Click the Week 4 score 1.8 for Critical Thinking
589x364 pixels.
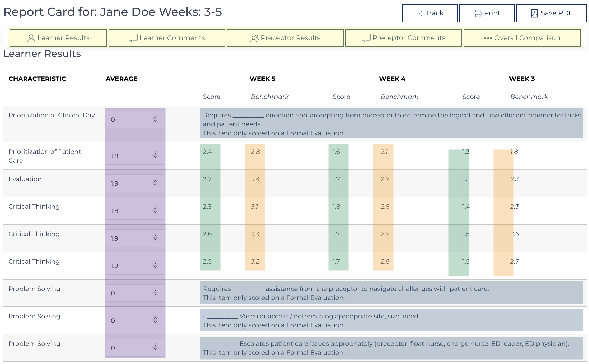tap(336, 207)
